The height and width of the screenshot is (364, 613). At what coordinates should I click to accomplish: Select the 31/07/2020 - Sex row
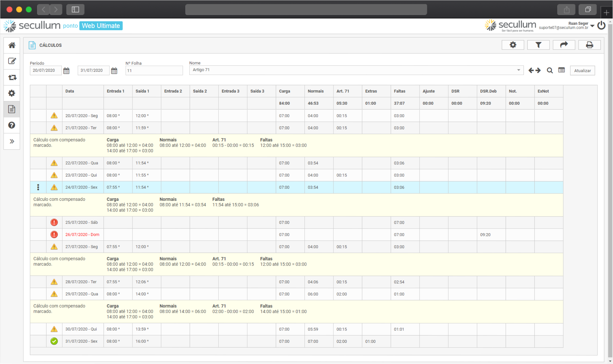pos(81,341)
